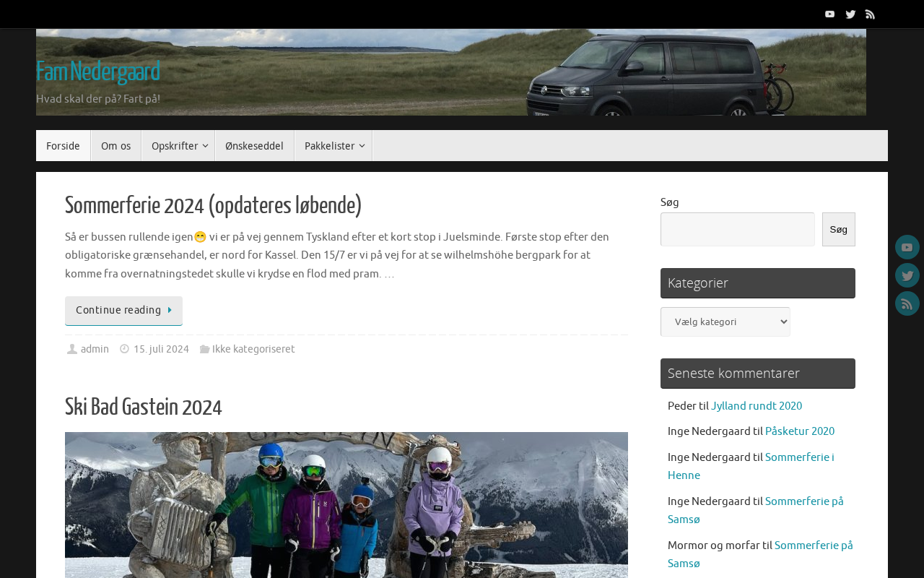
Task: Go to Forside menu item
Action: [63, 146]
